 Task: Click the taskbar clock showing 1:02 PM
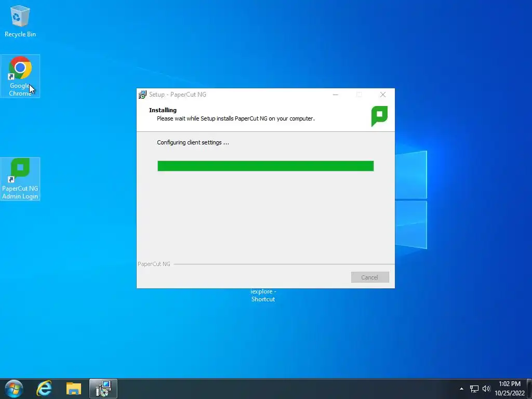coord(510,389)
